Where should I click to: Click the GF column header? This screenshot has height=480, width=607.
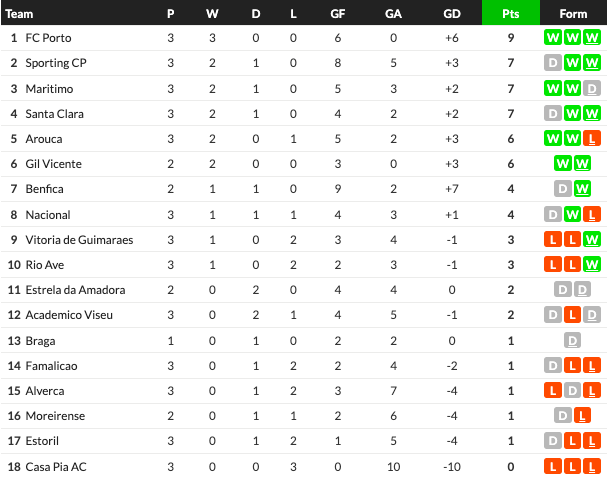tap(338, 14)
